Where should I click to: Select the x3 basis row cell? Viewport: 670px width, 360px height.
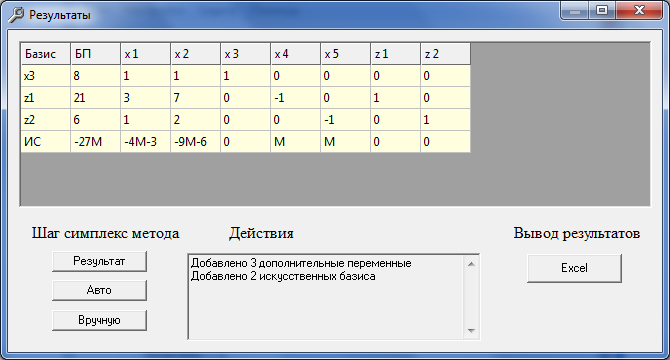46,76
